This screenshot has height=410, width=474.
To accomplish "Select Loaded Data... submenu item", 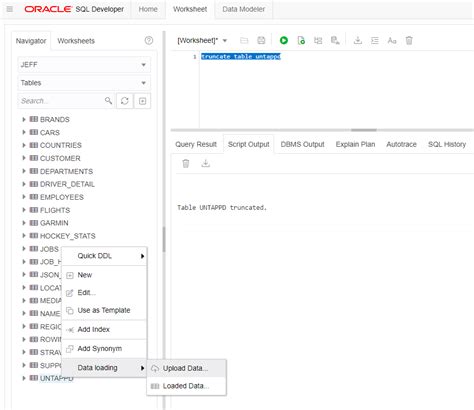I will 186,386.
